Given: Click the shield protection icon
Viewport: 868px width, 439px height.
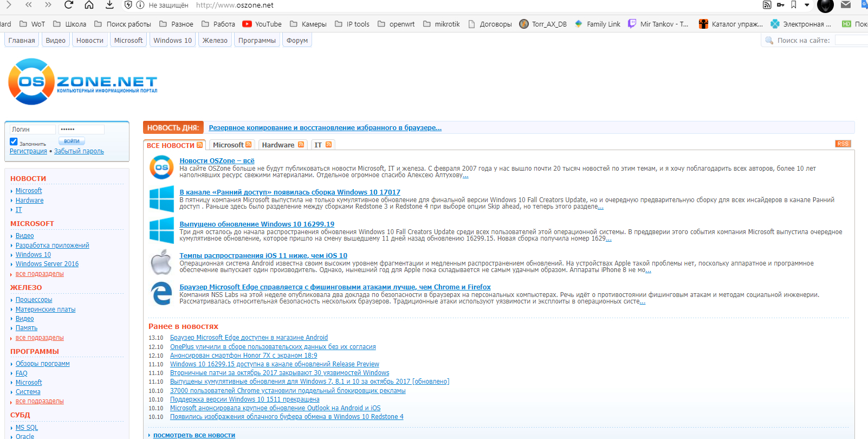Looking at the screenshot, I should click(x=128, y=5).
